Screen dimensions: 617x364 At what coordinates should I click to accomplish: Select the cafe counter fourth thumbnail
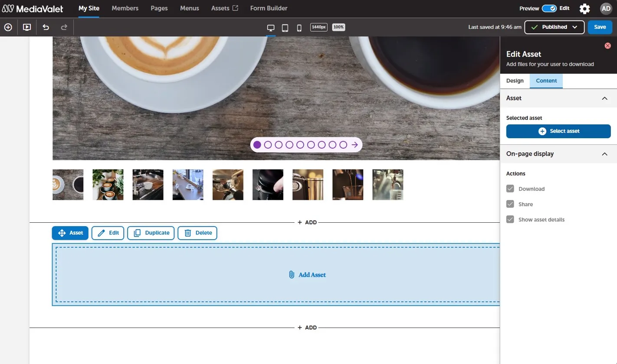pos(188,185)
